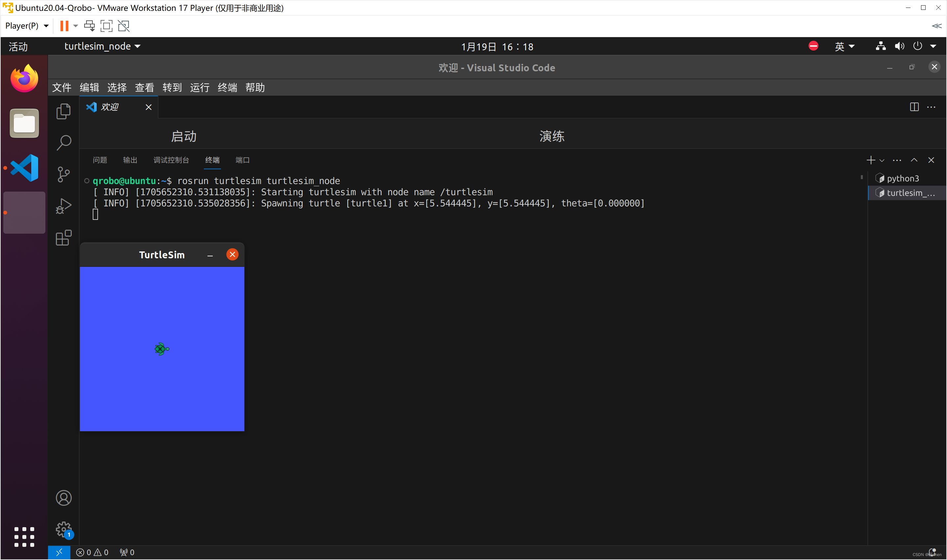Click 活动 activities button
This screenshot has width=947, height=560.
18,46
